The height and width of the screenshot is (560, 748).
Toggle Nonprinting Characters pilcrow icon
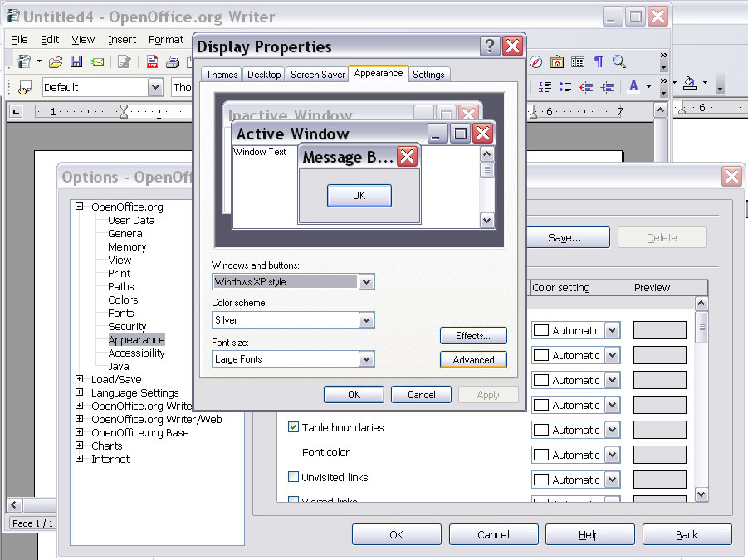(x=599, y=62)
